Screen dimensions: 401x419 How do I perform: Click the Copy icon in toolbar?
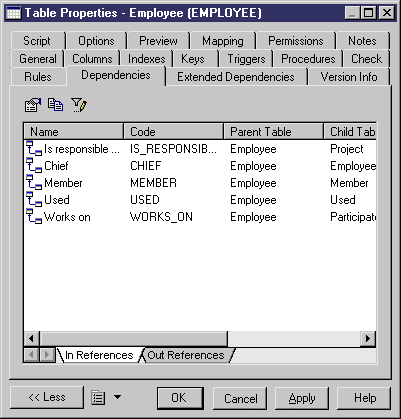(x=55, y=105)
